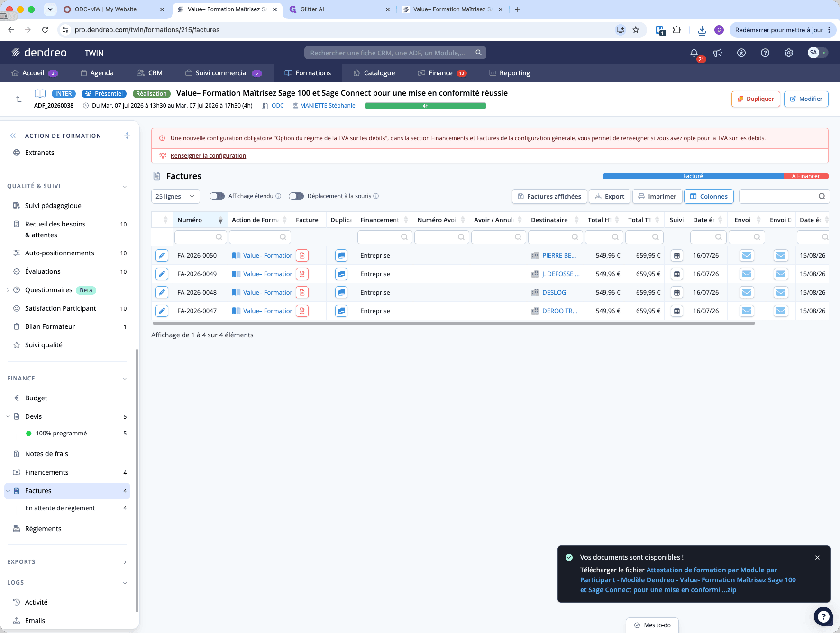Click second envelope icon for FA-2026-0049
The height and width of the screenshot is (633, 840).
pyautogui.click(x=781, y=274)
